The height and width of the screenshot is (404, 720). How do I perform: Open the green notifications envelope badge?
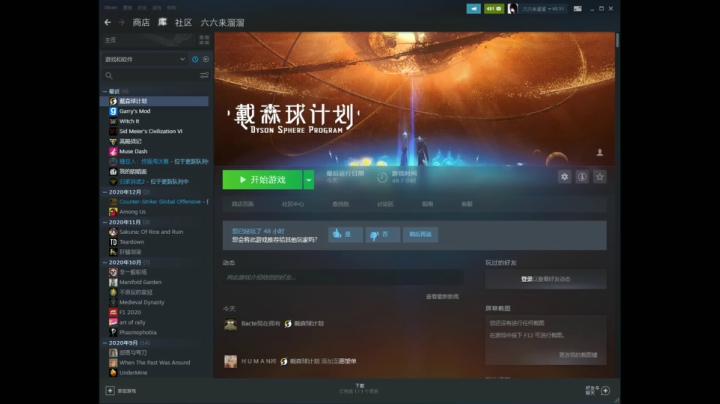[494, 9]
